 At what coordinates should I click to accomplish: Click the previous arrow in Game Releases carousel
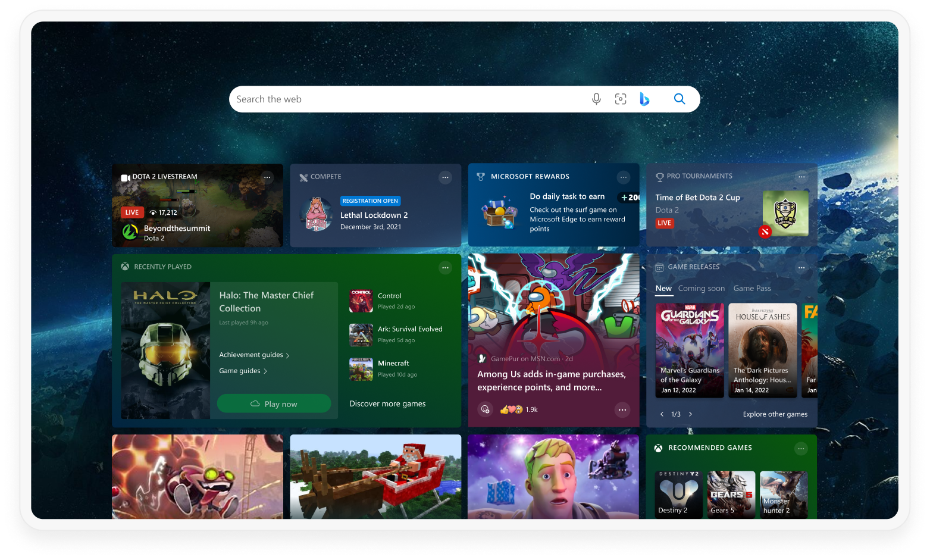[662, 414]
